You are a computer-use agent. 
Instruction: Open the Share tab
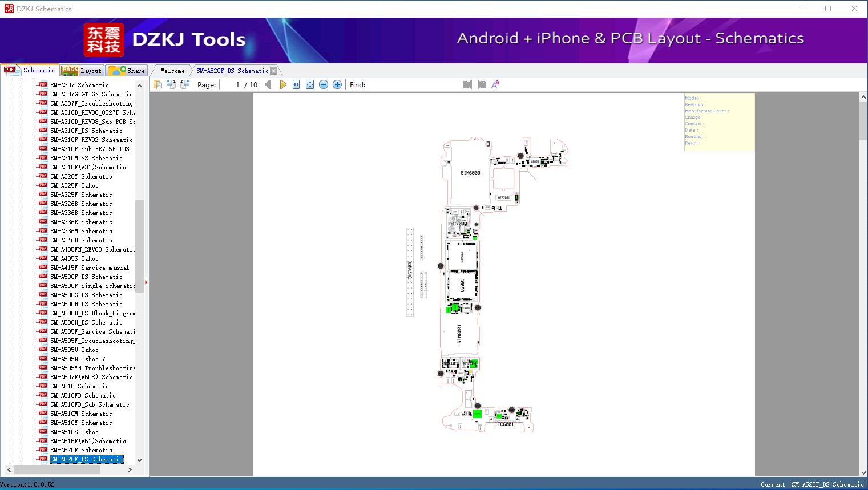[127, 71]
